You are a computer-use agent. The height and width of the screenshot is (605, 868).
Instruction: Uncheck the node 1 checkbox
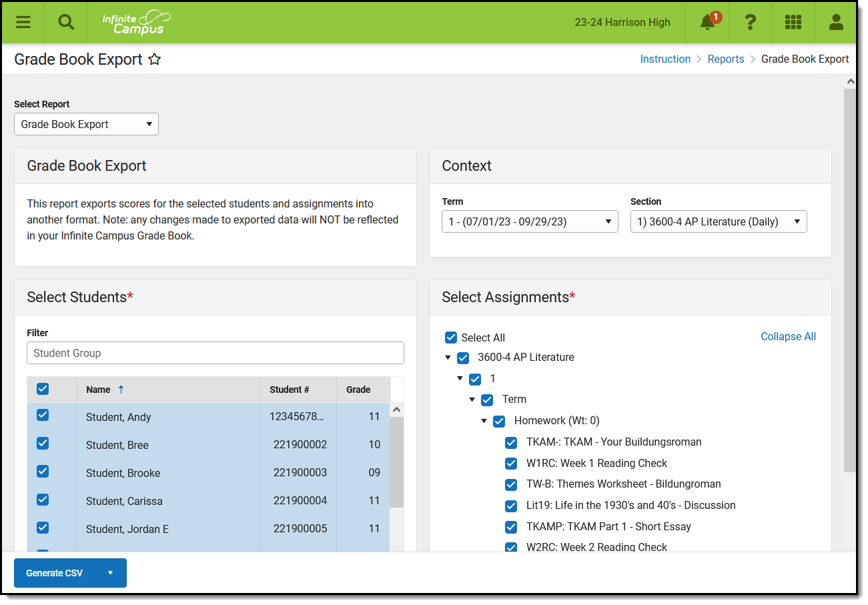[475, 379]
